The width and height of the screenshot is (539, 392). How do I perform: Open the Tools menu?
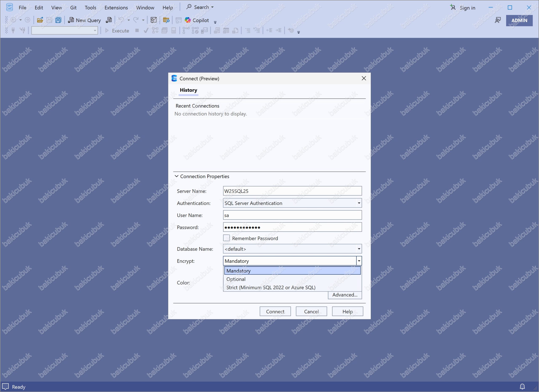point(91,8)
